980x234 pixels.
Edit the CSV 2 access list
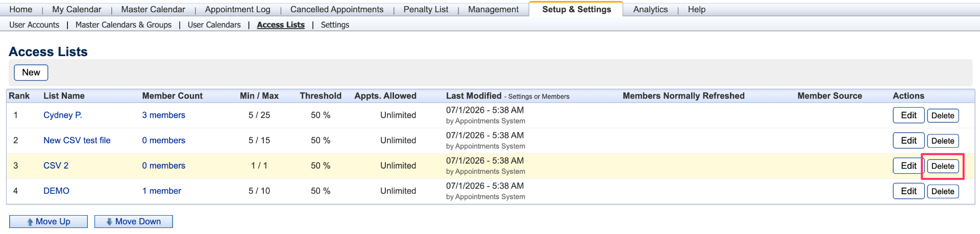[909, 166]
